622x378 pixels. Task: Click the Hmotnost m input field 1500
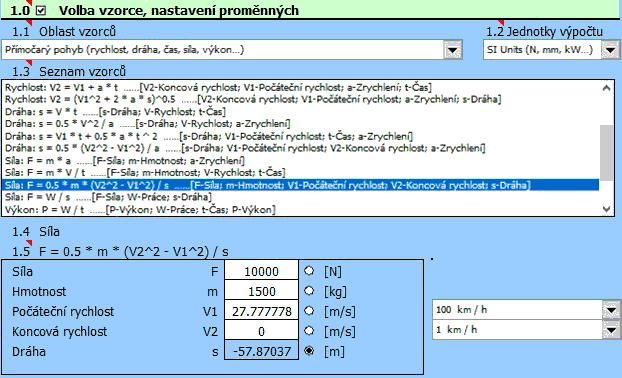[x=261, y=290]
